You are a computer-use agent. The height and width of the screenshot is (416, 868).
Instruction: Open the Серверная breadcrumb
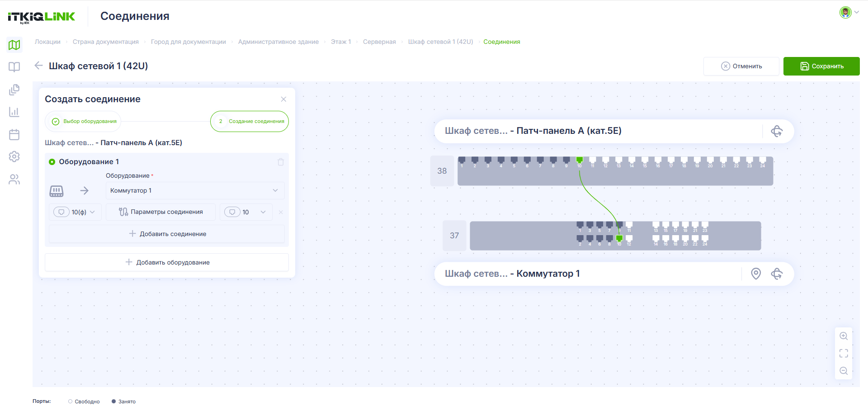point(379,42)
